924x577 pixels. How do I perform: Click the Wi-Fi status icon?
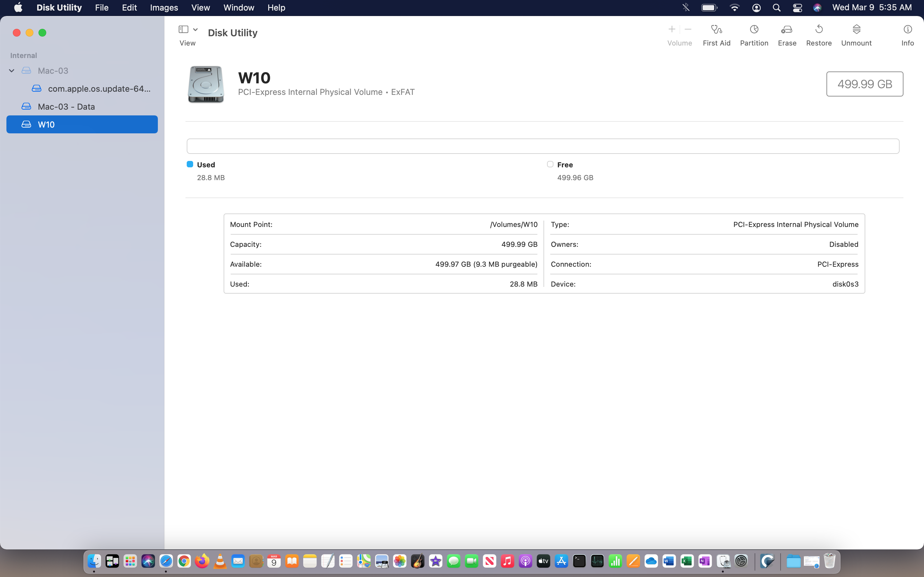(734, 8)
